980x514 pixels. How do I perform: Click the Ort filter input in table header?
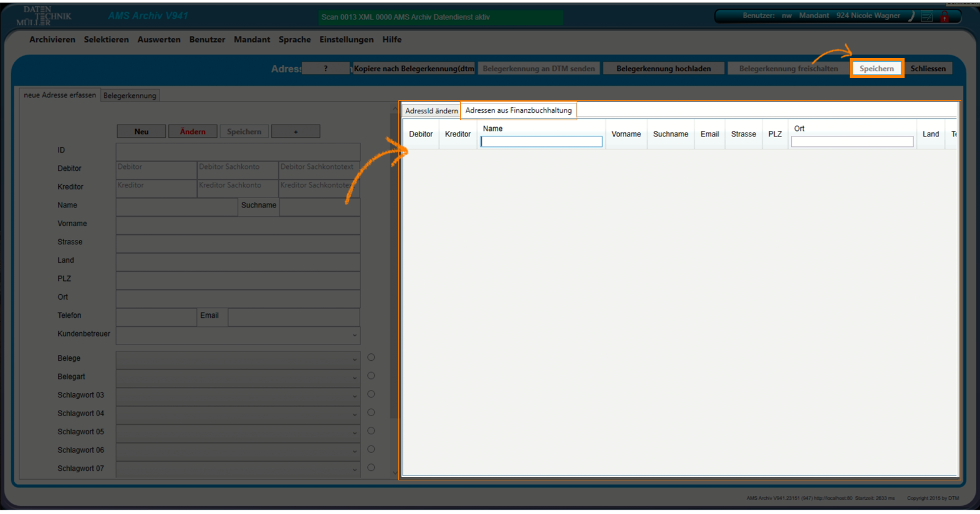852,142
